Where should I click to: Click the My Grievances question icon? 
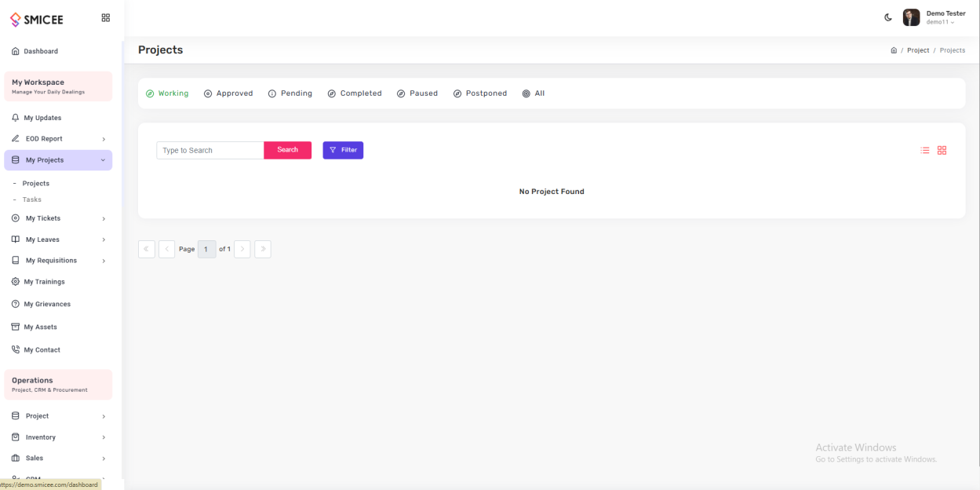16,304
